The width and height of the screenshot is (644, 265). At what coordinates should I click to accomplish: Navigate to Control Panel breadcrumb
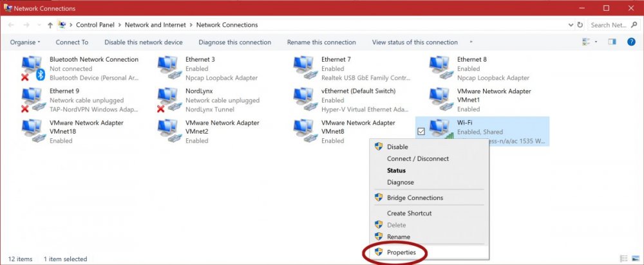pyautogui.click(x=95, y=25)
